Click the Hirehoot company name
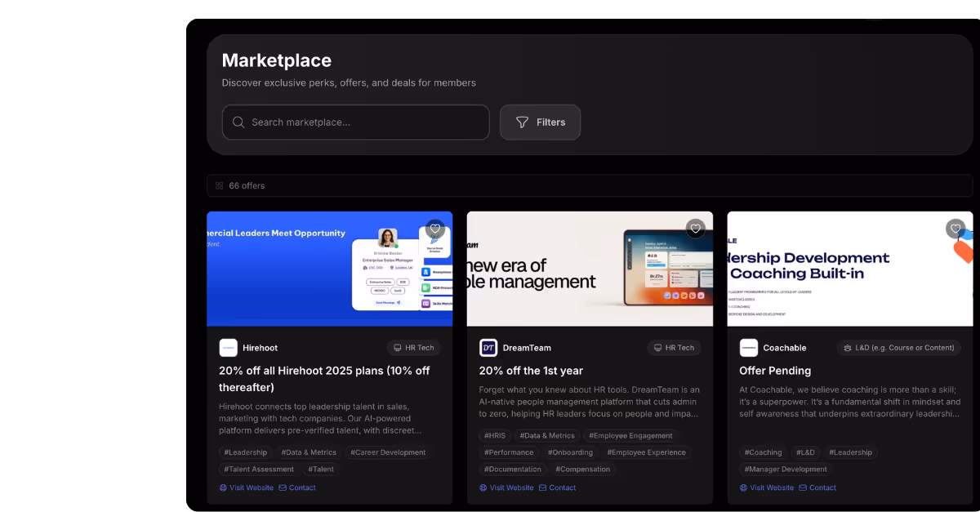The image size is (980, 512). tap(261, 348)
